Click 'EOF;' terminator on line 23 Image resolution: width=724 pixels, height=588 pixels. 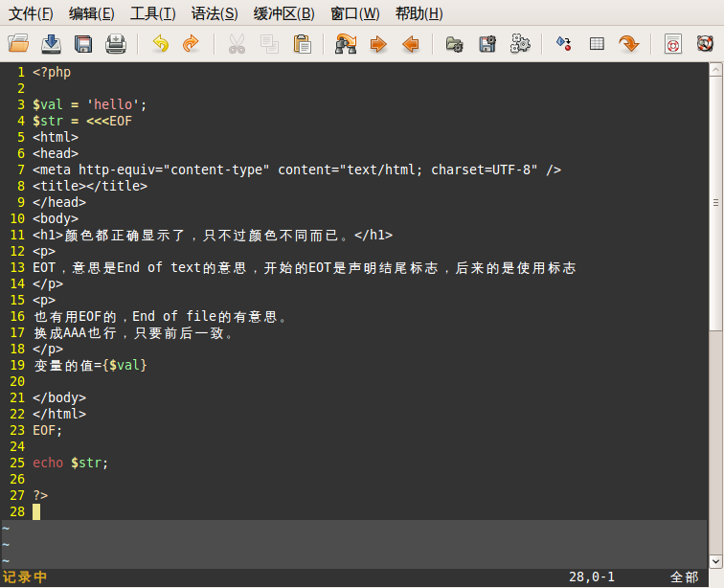point(48,431)
